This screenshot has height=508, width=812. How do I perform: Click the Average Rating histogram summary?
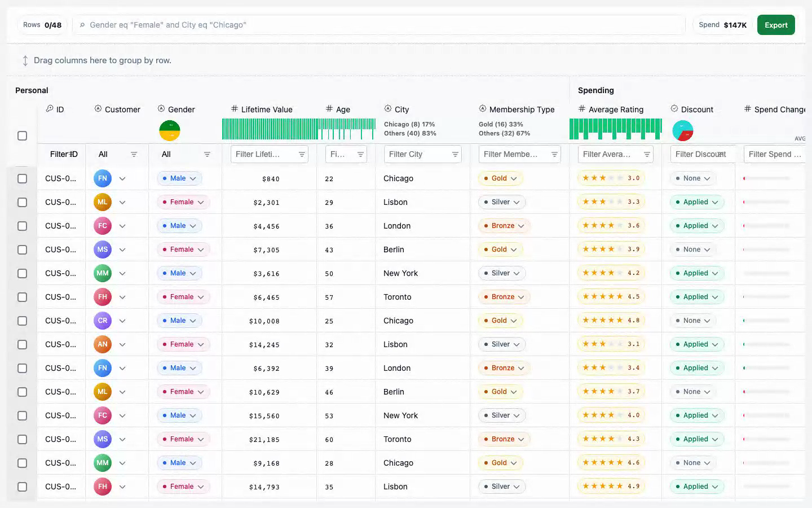pos(616,129)
